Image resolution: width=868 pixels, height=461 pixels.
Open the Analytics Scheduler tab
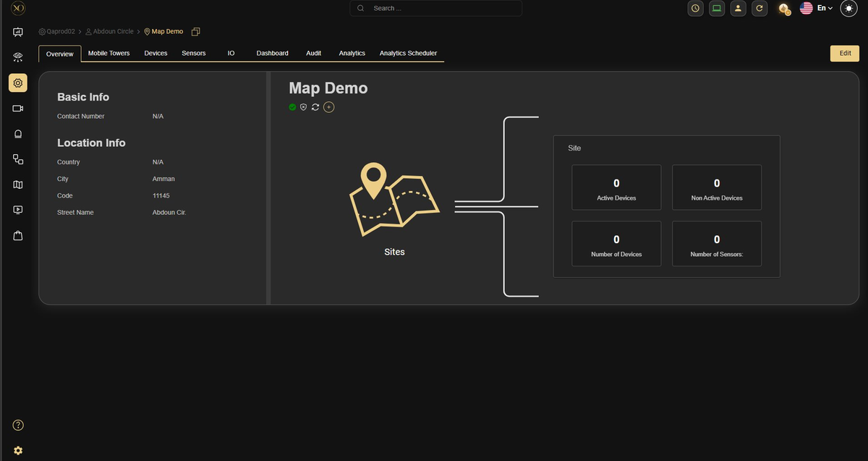point(408,54)
